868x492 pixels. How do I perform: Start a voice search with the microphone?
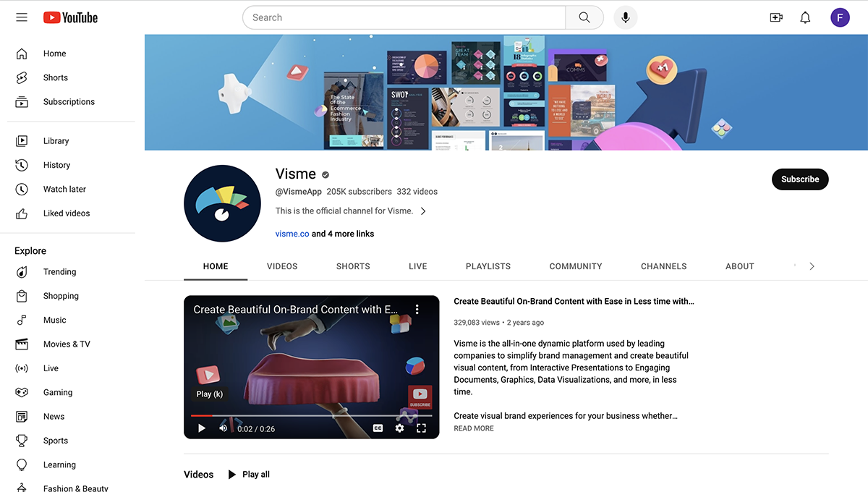(625, 17)
